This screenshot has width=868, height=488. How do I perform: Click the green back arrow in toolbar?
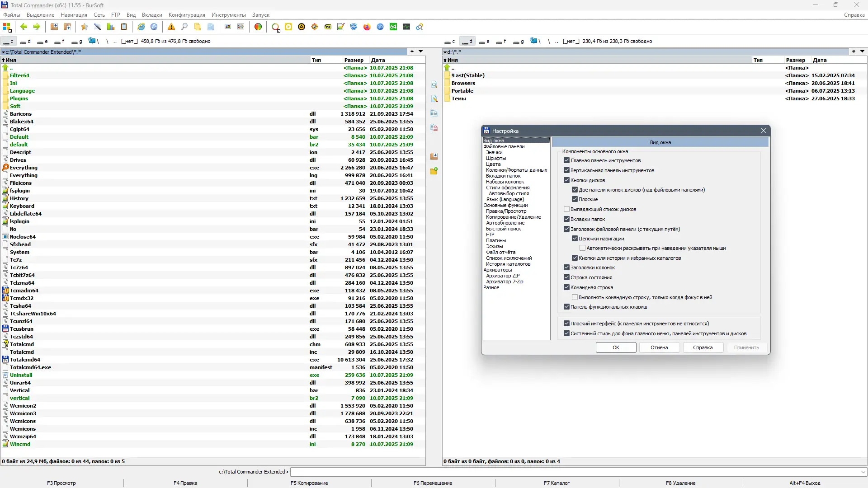24,27
